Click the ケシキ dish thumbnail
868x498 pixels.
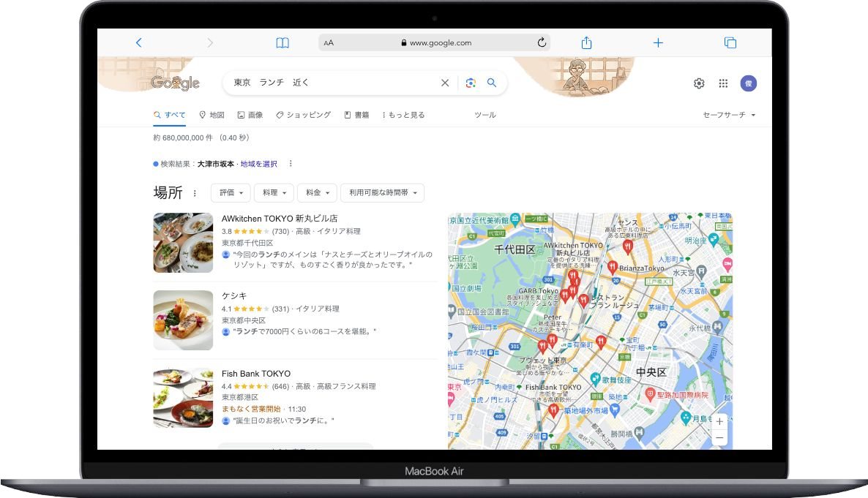coord(183,320)
